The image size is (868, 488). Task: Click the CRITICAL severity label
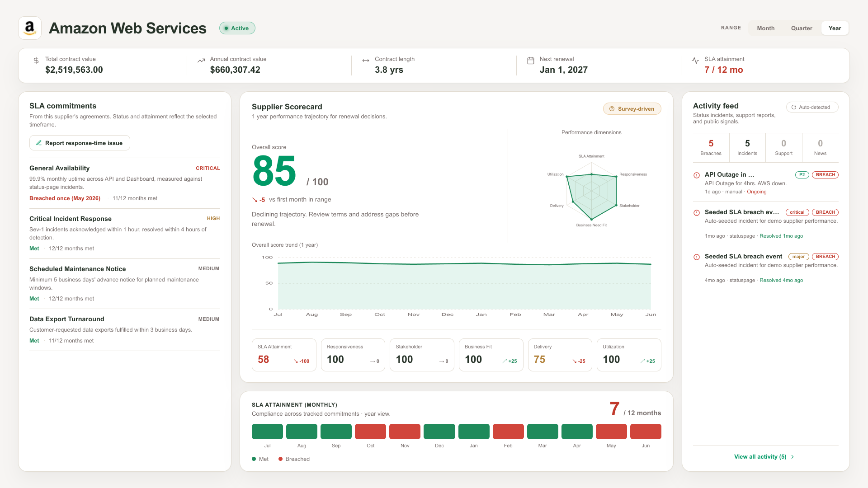point(208,168)
